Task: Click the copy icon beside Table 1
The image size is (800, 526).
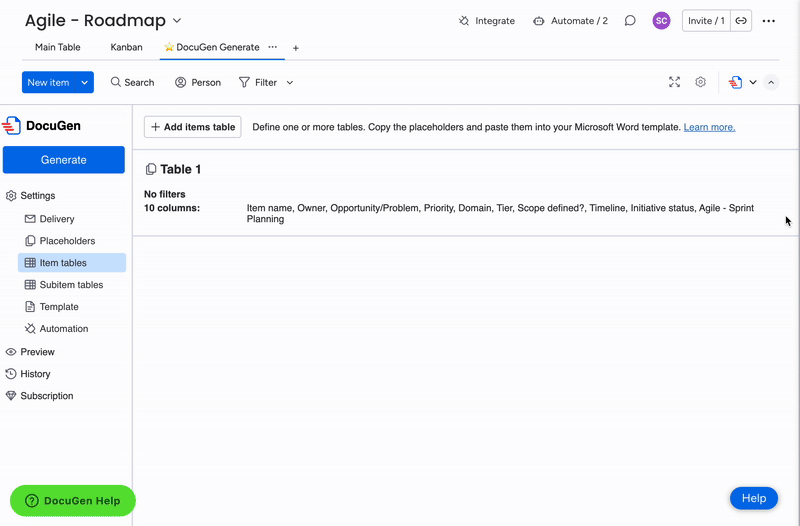Action: 151,170
